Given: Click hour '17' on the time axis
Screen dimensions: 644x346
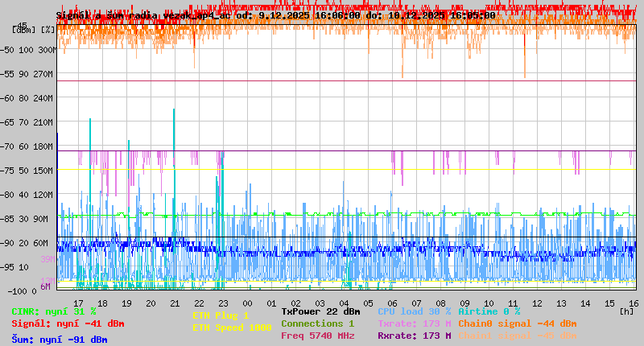Looking at the screenshot, I should click(78, 303).
